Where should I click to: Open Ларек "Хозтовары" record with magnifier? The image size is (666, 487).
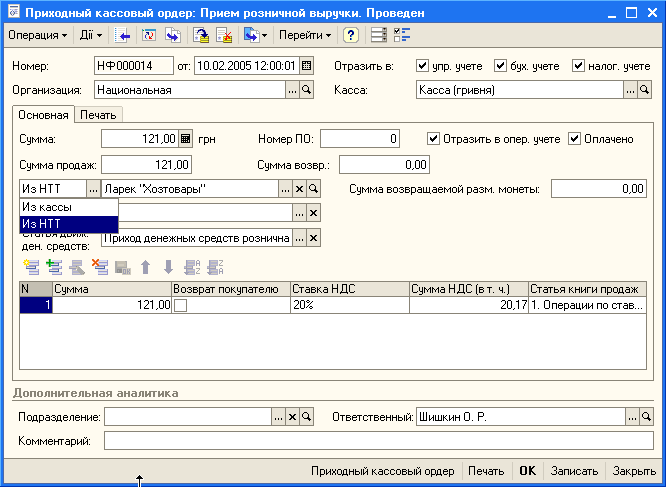(x=313, y=189)
